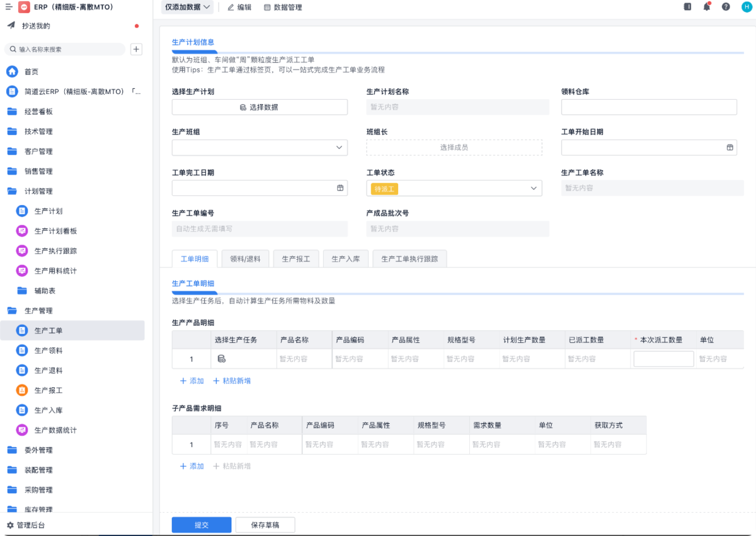Open calendar icon for 工单完工日期

point(340,188)
